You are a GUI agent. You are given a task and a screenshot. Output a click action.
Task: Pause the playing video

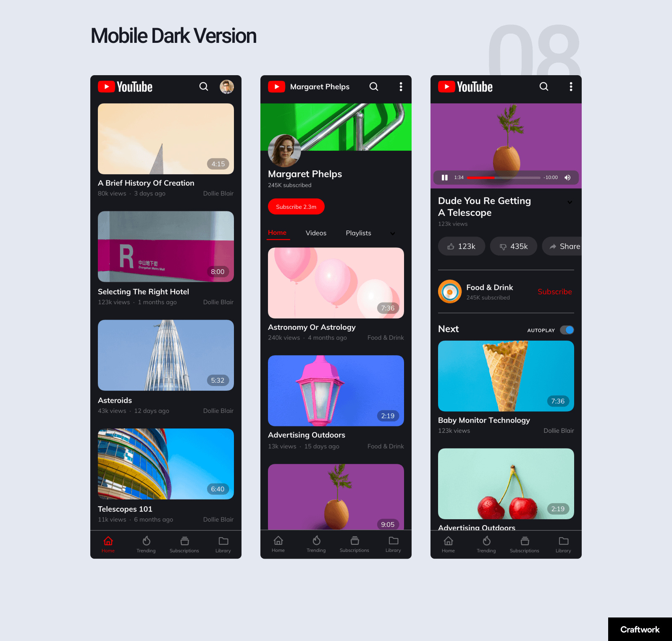444,178
